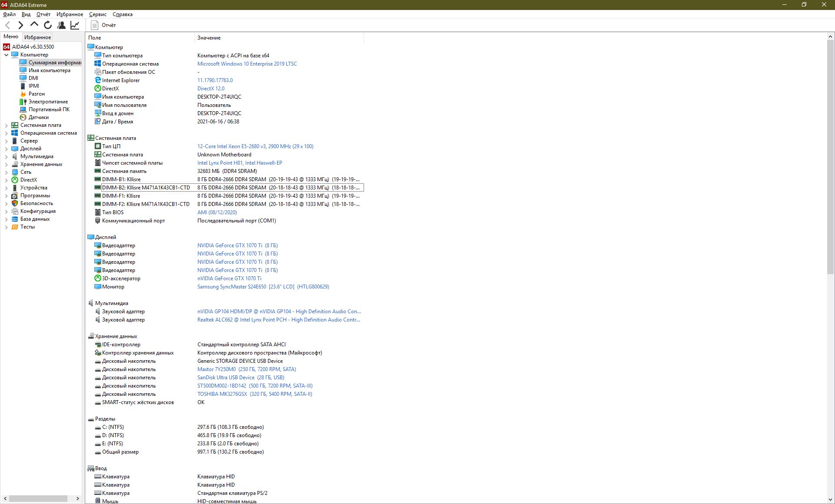
Task: Open the graph chart toolbar icon
Action: (75, 25)
